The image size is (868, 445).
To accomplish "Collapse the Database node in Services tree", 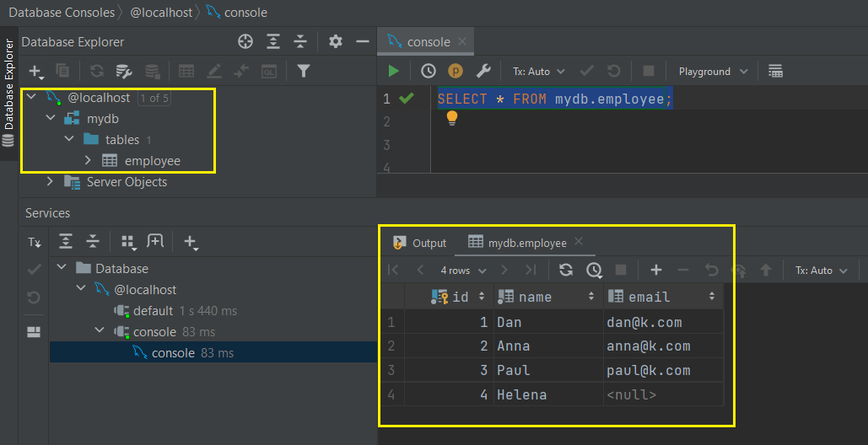I will coord(62,268).
